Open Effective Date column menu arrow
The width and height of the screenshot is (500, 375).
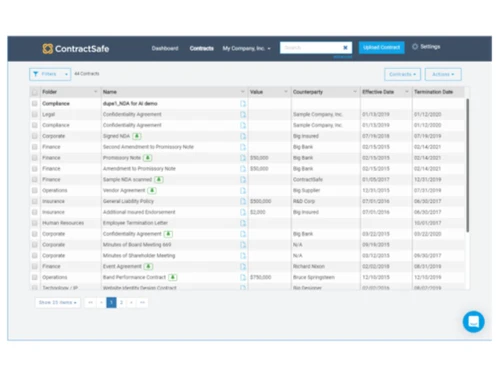coord(407,92)
